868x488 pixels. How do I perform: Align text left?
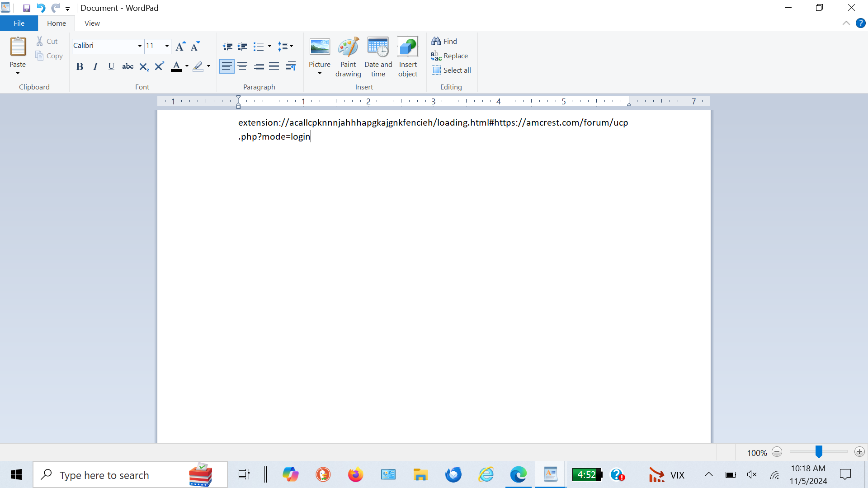[227, 67]
